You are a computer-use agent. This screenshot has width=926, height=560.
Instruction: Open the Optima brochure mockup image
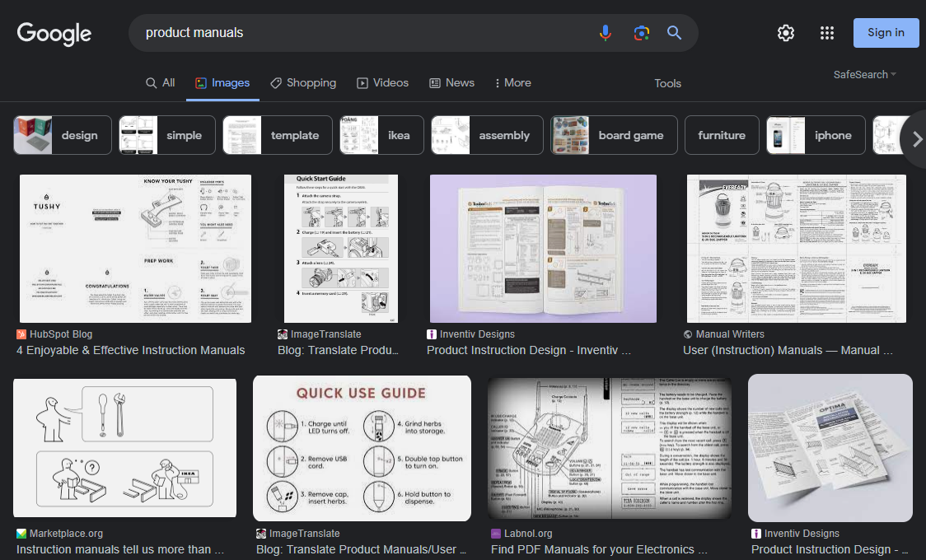click(830, 448)
